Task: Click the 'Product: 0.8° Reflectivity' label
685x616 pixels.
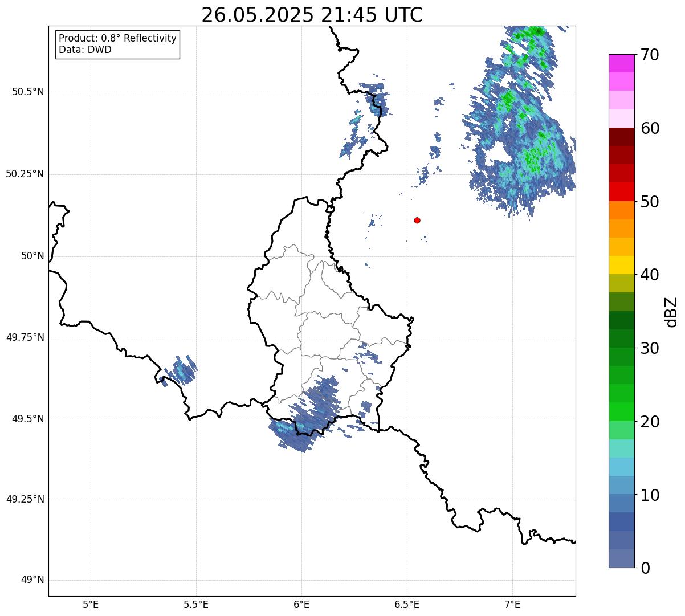Action: [118, 38]
